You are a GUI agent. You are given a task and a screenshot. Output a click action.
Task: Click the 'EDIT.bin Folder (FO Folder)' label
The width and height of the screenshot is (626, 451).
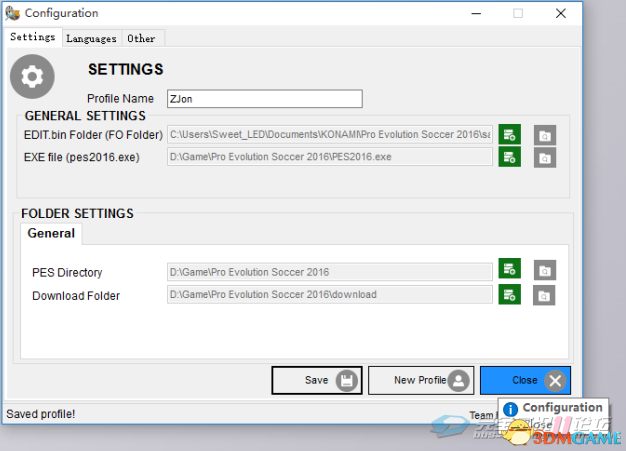tap(93, 135)
